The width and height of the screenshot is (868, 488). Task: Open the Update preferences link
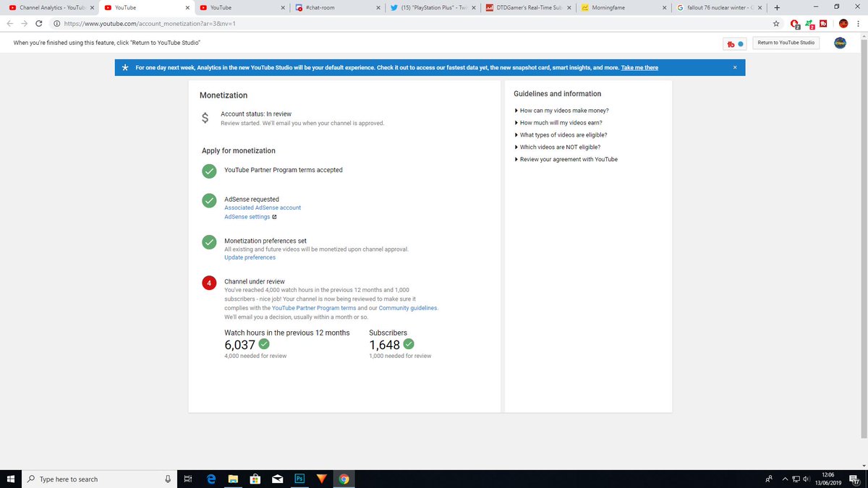point(250,257)
